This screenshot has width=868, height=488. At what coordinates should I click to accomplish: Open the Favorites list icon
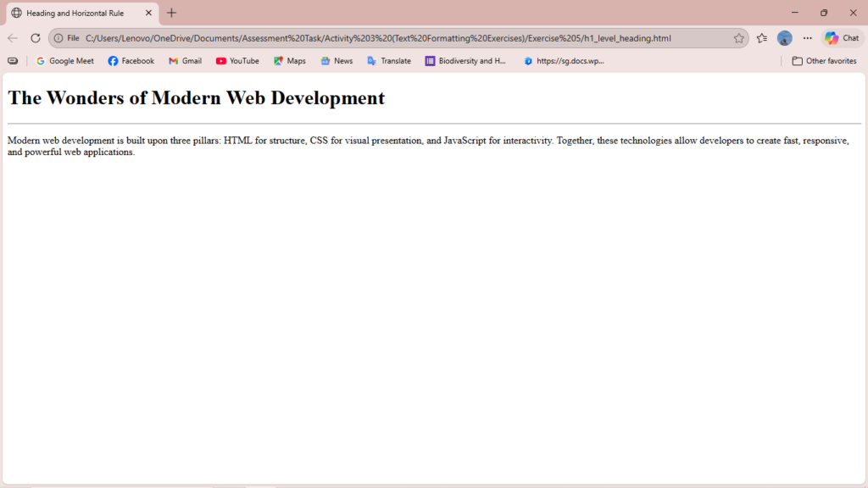762,38
